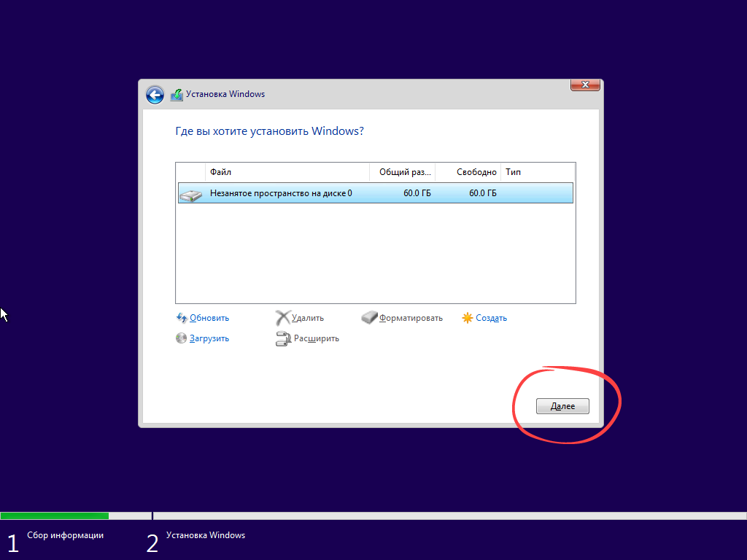
Task: Click Загрузить to load a driver
Action: coord(209,338)
